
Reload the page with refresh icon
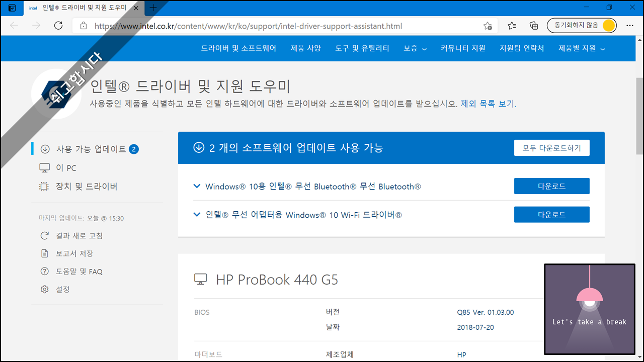pos(58,26)
